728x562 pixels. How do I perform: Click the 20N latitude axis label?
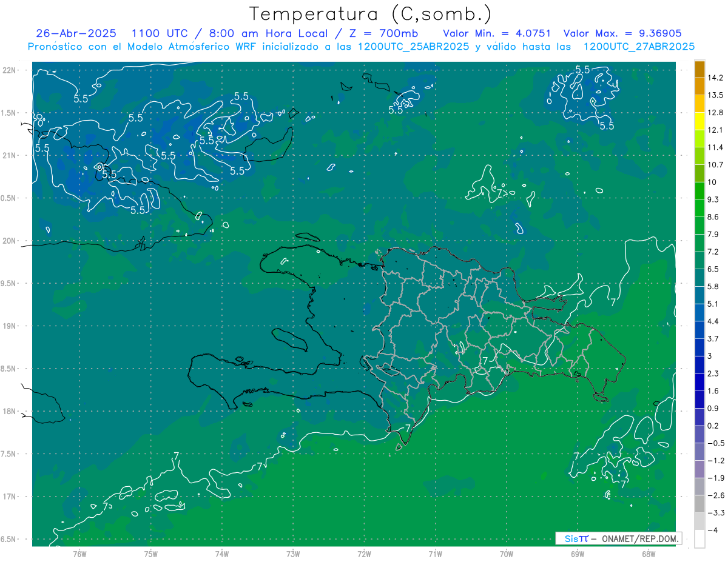point(10,241)
